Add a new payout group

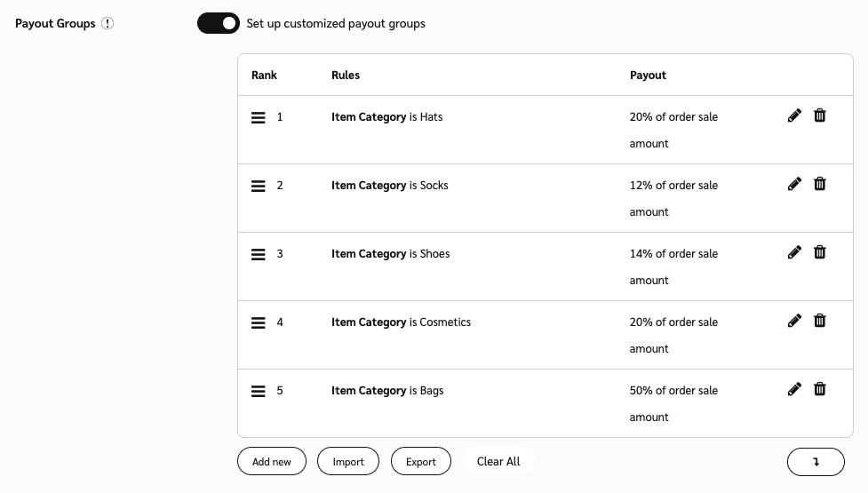pyautogui.click(x=272, y=462)
